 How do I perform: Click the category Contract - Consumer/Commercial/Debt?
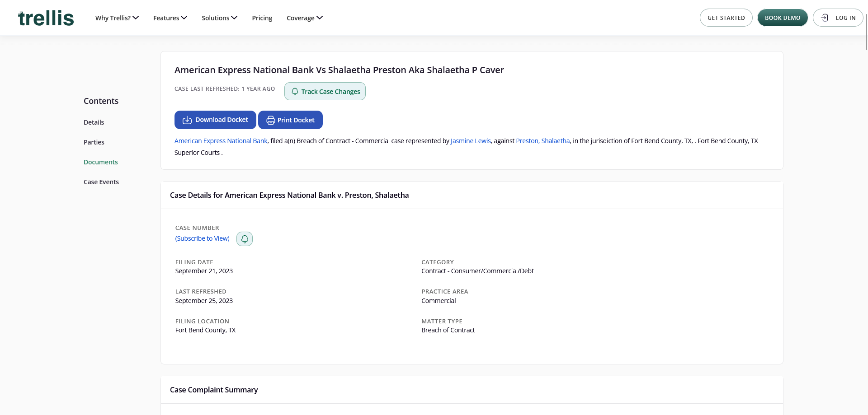[477, 271]
